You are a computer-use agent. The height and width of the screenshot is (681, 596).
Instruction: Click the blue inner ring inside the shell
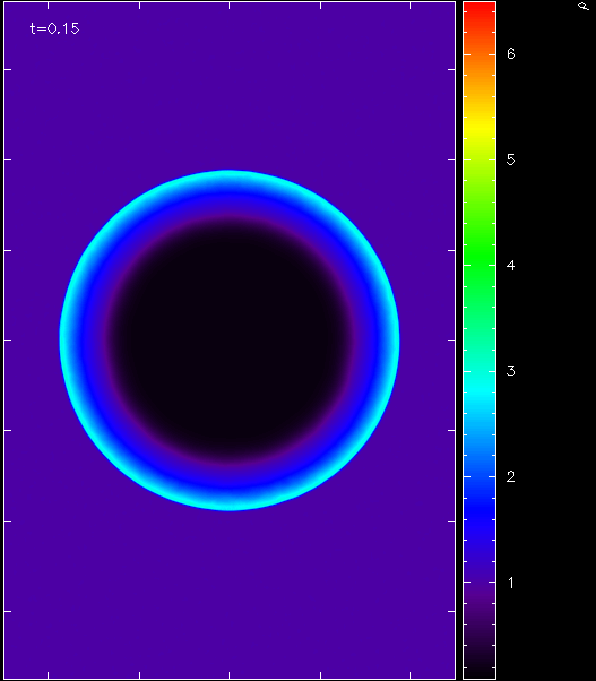(229, 204)
